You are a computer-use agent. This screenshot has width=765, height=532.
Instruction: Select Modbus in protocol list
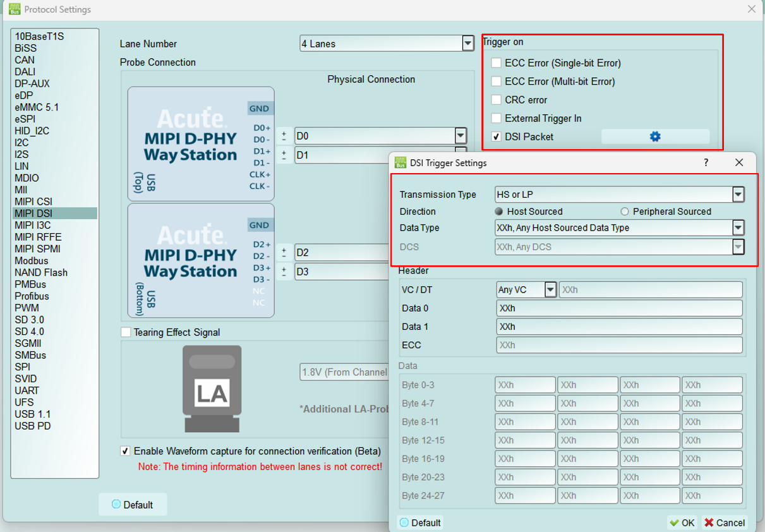[32, 261]
